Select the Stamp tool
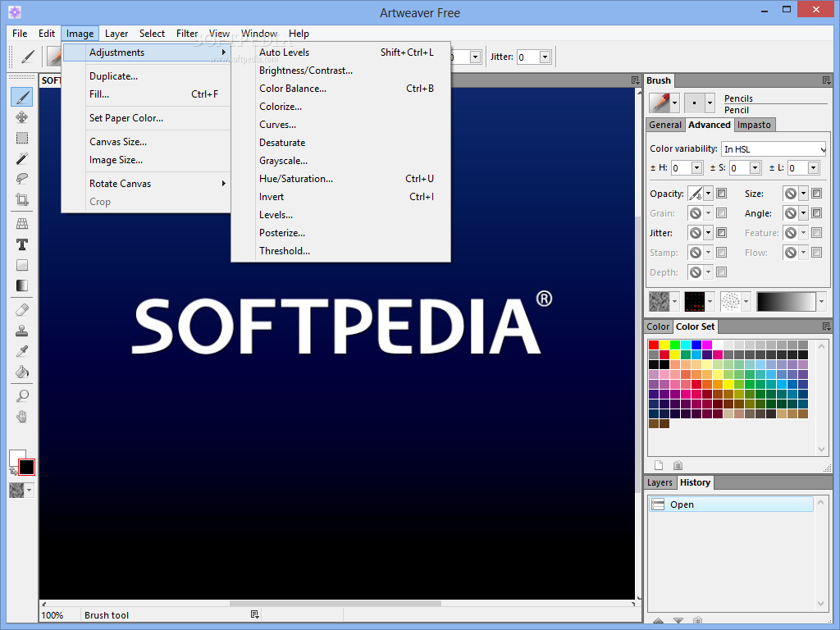 [22, 331]
